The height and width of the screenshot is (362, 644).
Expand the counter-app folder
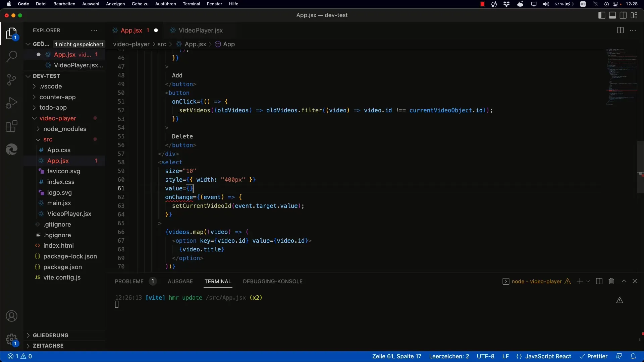[x=57, y=97]
